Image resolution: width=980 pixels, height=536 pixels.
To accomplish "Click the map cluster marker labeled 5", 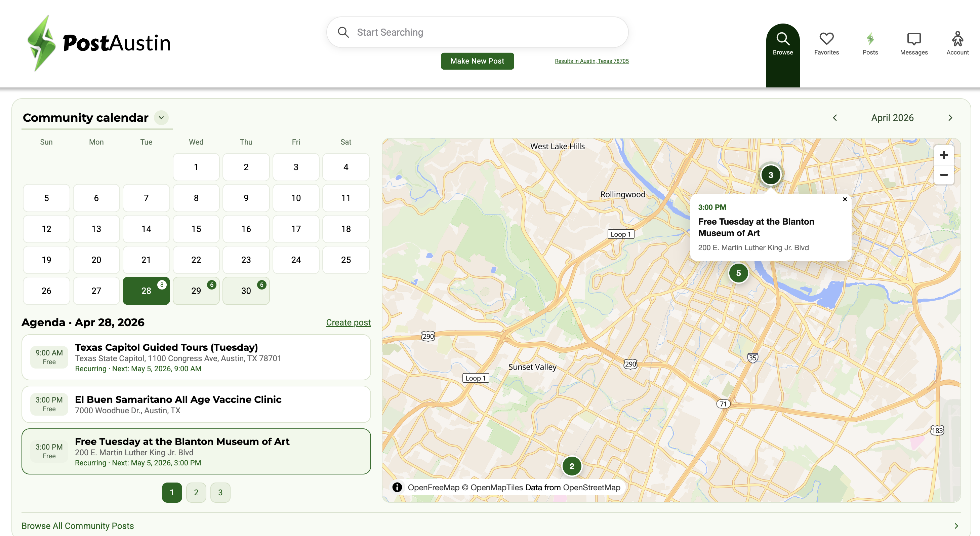I will 738,273.
